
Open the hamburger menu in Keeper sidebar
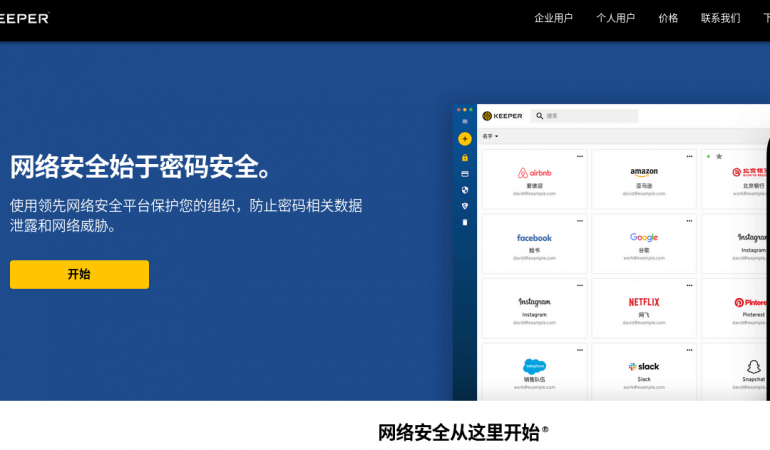coord(464,121)
